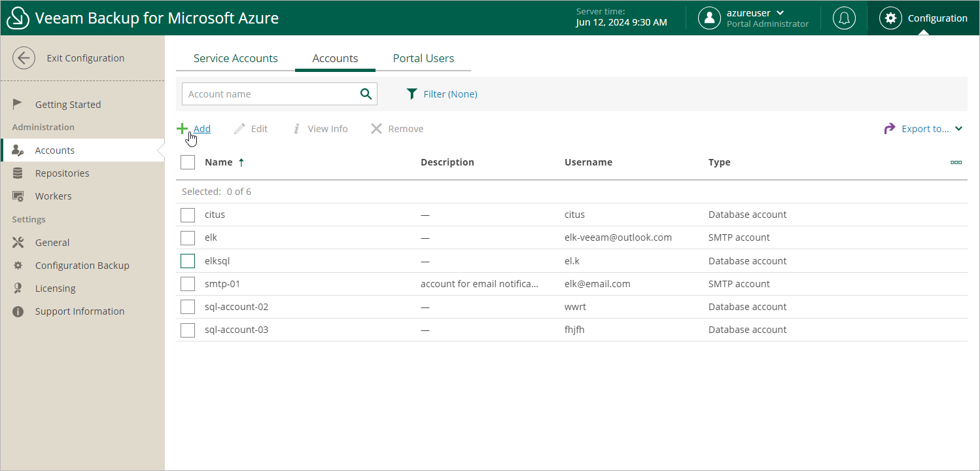Viewport: 980px width, 471px height.
Task: Click the elk row SMTP account type
Action: tap(739, 237)
